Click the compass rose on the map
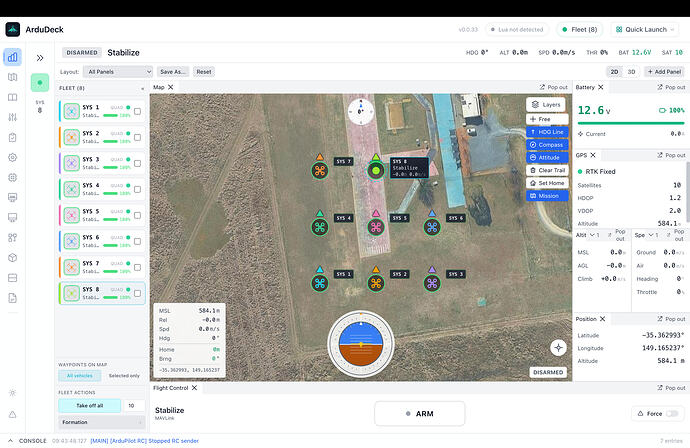The width and height of the screenshot is (690, 448). click(x=361, y=111)
